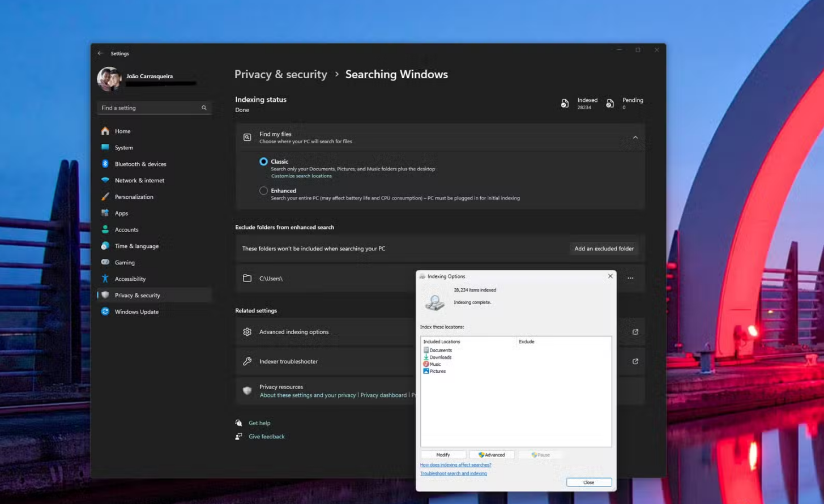Click the 'Add an excluded folder' button
This screenshot has height=504, width=824.
[x=604, y=249]
